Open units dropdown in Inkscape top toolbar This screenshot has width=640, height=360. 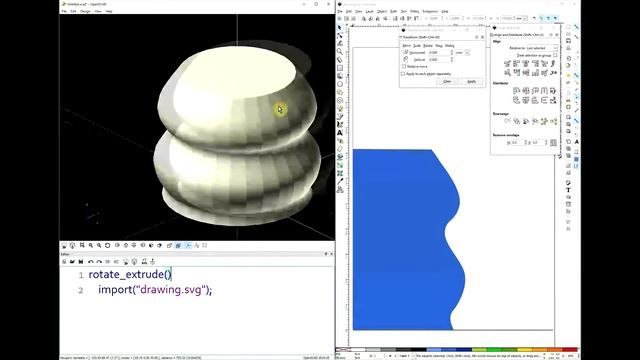point(521,18)
